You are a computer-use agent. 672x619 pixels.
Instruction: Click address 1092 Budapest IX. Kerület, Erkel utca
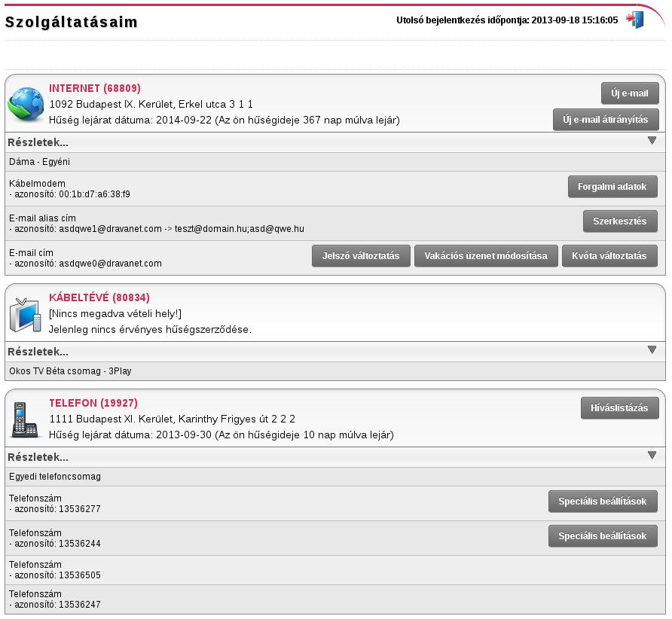click(x=151, y=104)
